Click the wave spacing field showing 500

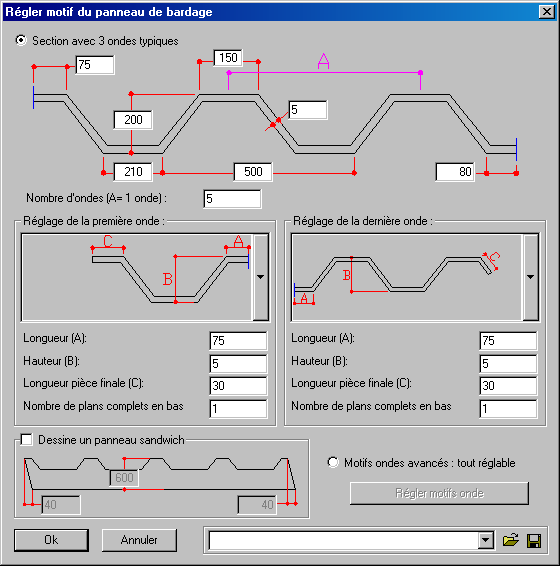[253, 172]
